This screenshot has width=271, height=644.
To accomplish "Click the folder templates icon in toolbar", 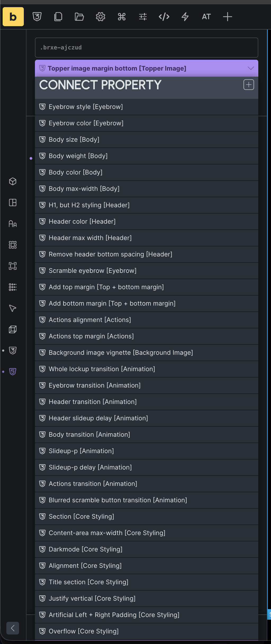I will point(79,17).
